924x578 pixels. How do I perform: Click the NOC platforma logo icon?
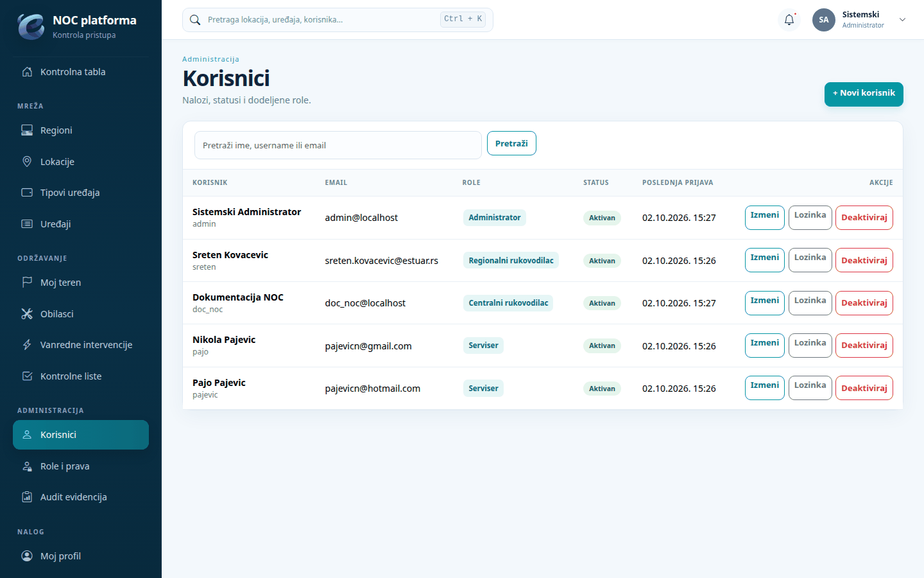tap(31, 26)
